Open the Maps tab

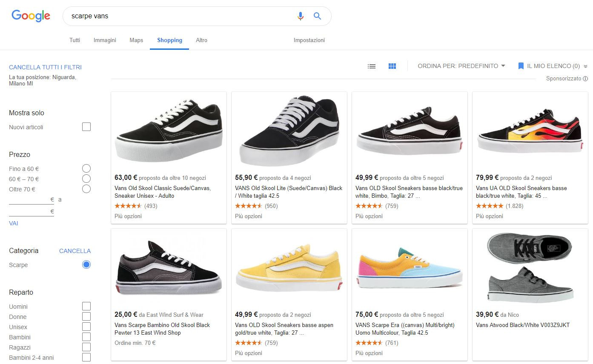(136, 40)
